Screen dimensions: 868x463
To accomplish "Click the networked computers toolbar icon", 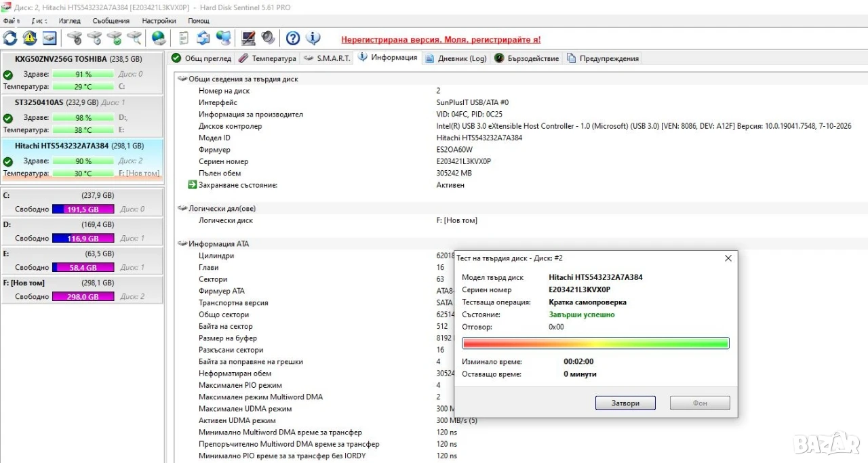I will (223, 38).
